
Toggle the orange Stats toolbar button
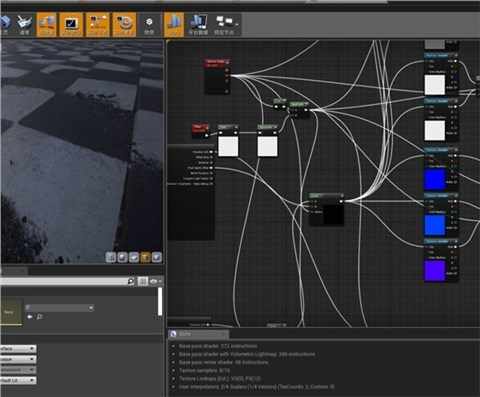click(174, 24)
